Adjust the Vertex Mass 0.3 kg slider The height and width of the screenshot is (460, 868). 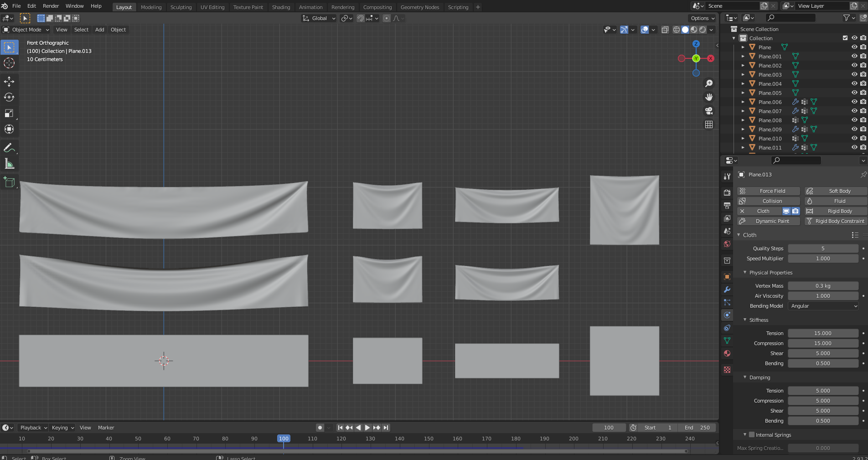point(823,286)
